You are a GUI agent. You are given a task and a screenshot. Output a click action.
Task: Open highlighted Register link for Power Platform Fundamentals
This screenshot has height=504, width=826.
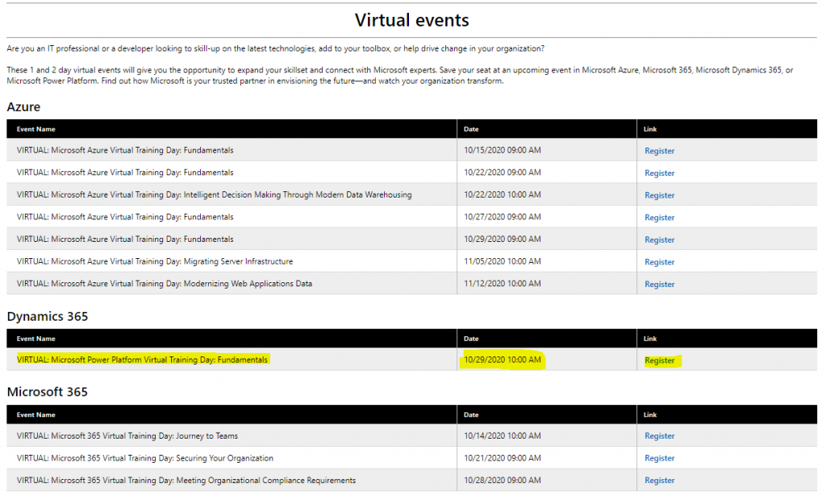point(659,360)
